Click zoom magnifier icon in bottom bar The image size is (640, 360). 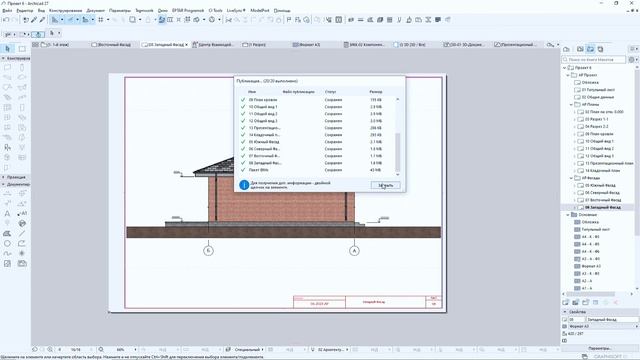click(101, 349)
